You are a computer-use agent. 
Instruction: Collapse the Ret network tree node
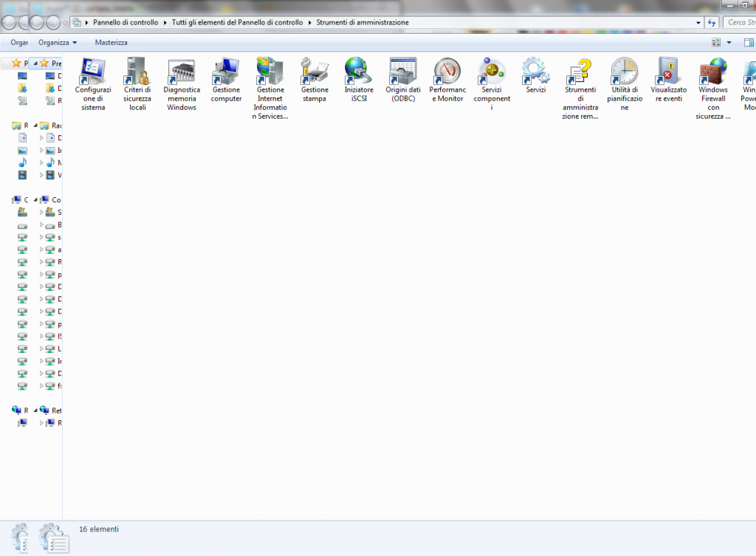click(x=35, y=411)
